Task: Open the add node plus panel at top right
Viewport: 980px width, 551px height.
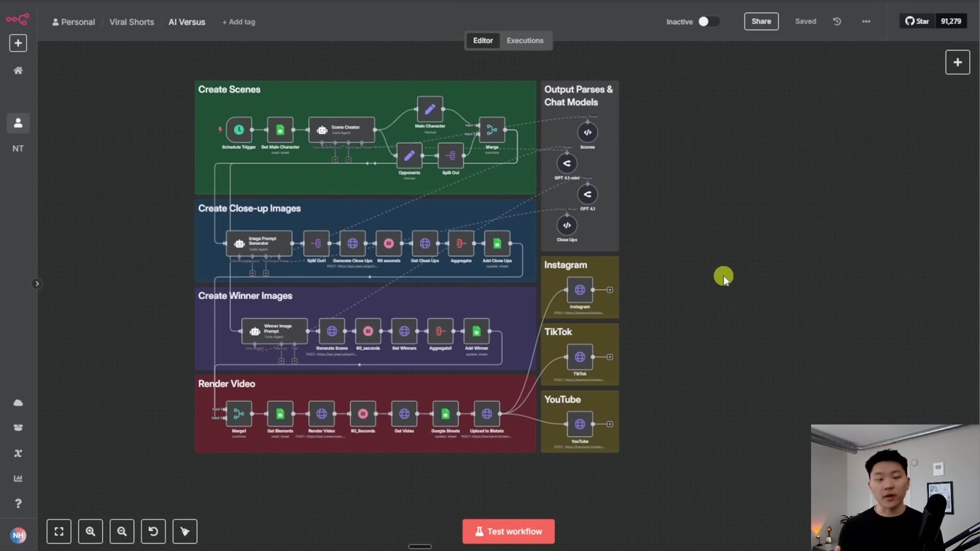Action: coord(957,63)
